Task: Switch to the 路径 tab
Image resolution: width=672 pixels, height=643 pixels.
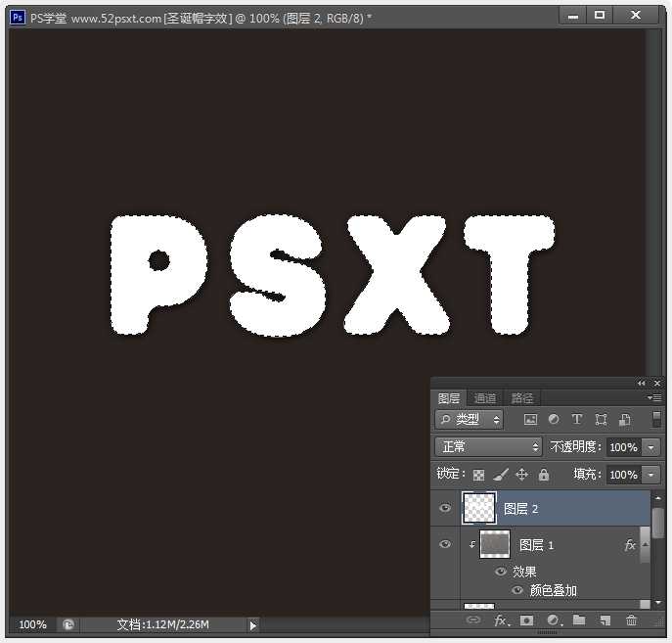Action: tap(522, 398)
